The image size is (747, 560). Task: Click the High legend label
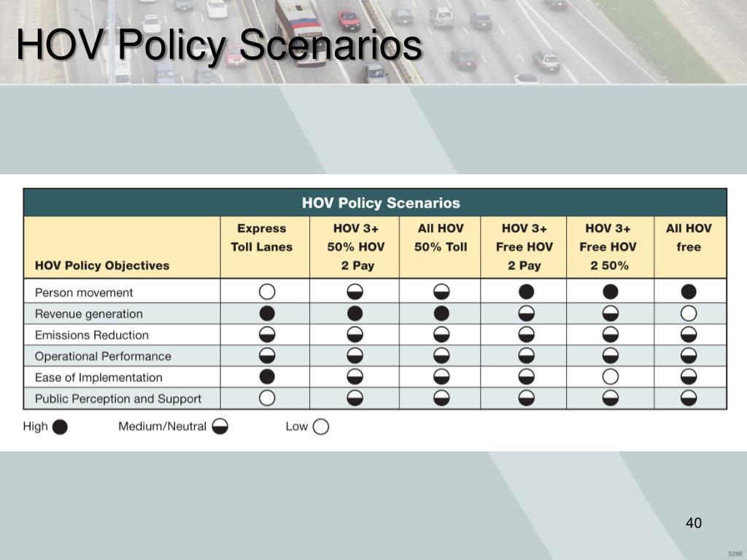(x=35, y=426)
